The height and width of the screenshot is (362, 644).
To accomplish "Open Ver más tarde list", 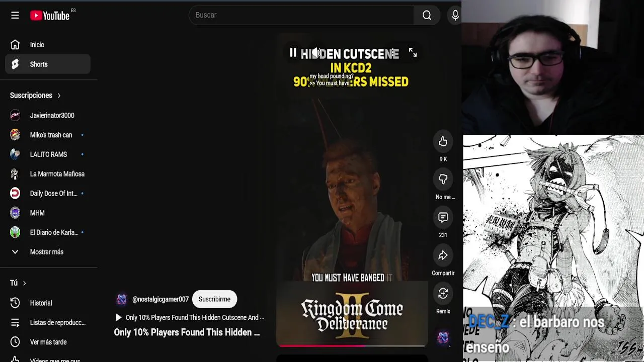I will click(48, 342).
